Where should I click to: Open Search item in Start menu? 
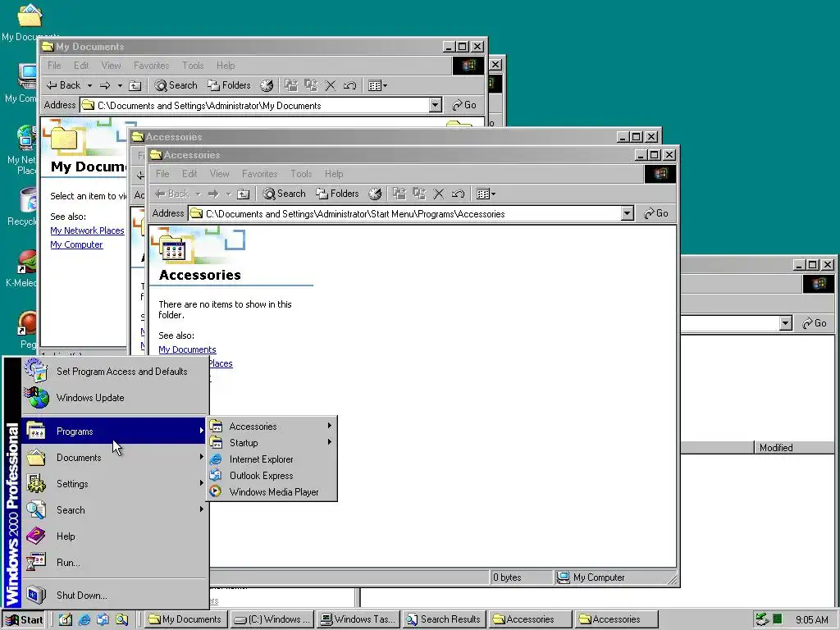pyautogui.click(x=114, y=510)
